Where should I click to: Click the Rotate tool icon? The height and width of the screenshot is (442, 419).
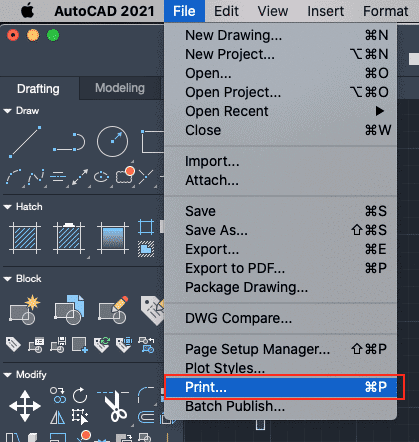[x=80, y=395]
